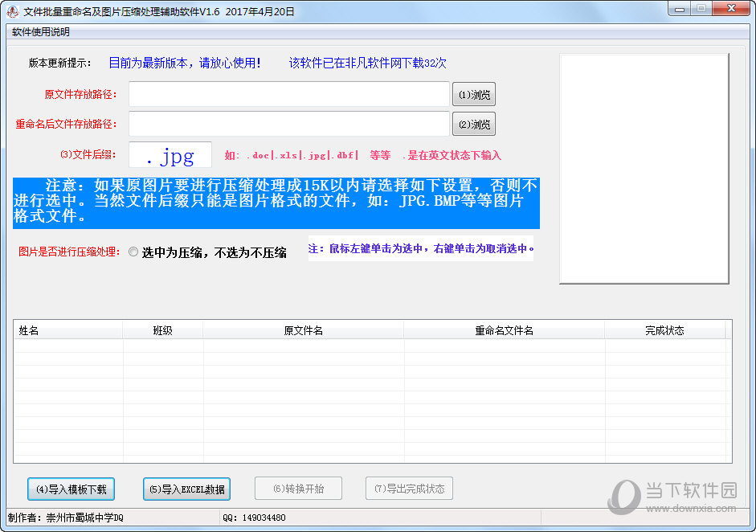The width and height of the screenshot is (756, 532).
Task: Click the (7)导出完成状态 button
Action: (409, 489)
